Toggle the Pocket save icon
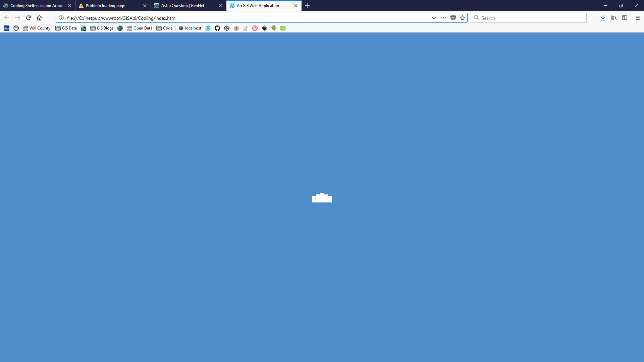The height and width of the screenshot is (362, 644). coord(453,18)
